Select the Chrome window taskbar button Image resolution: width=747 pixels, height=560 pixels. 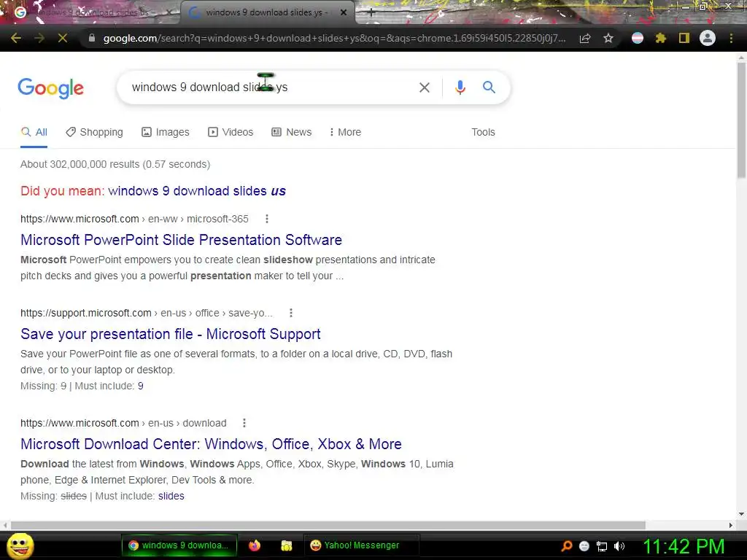179,545
